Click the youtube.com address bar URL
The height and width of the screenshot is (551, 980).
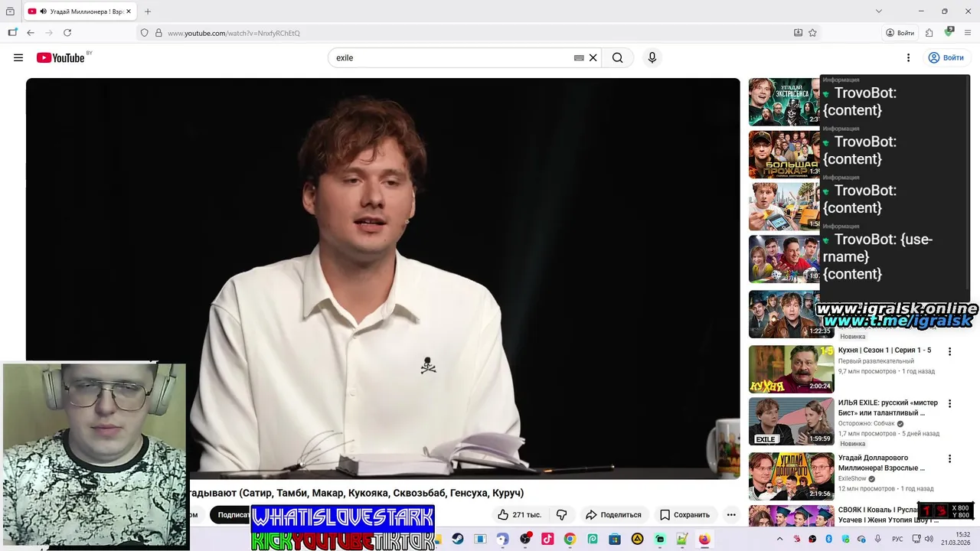234,33
